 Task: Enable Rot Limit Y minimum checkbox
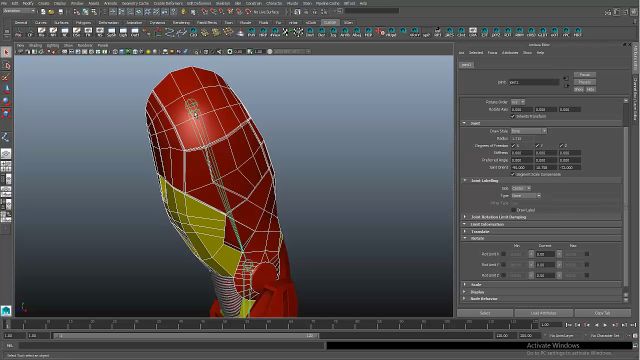click(503, 264)
